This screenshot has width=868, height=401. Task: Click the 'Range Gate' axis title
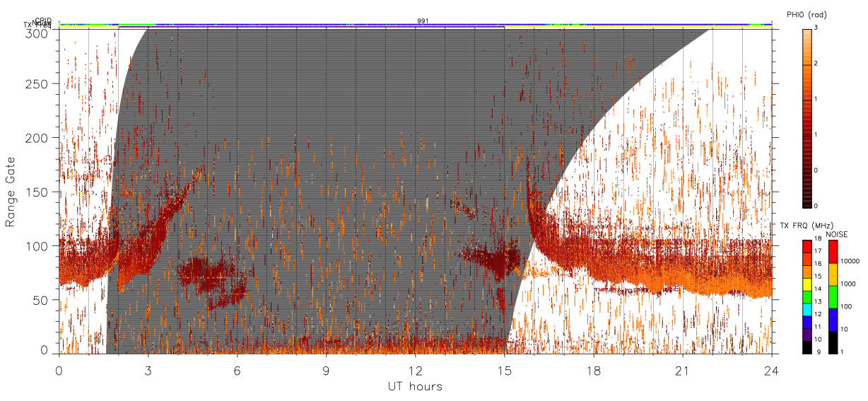(11, 191)
